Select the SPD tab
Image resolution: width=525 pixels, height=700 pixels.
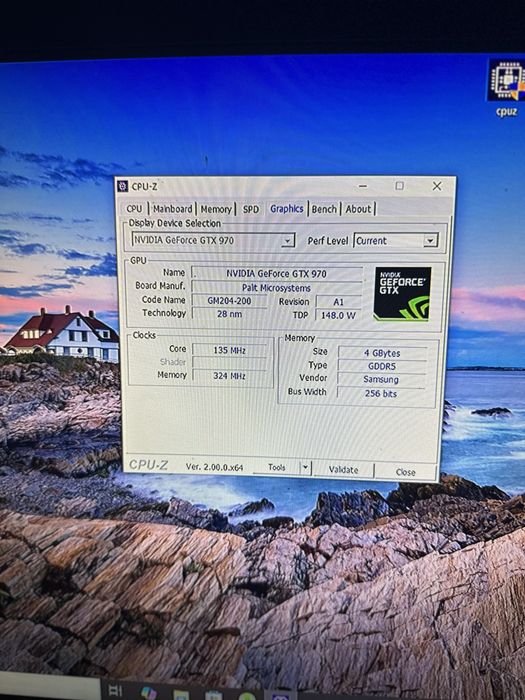click(x=251, y=209)
